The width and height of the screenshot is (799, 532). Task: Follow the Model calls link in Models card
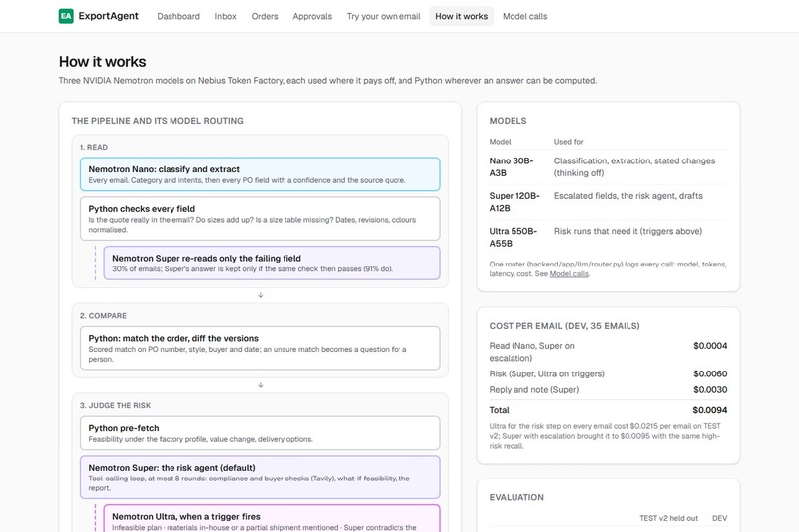point(569,273)
